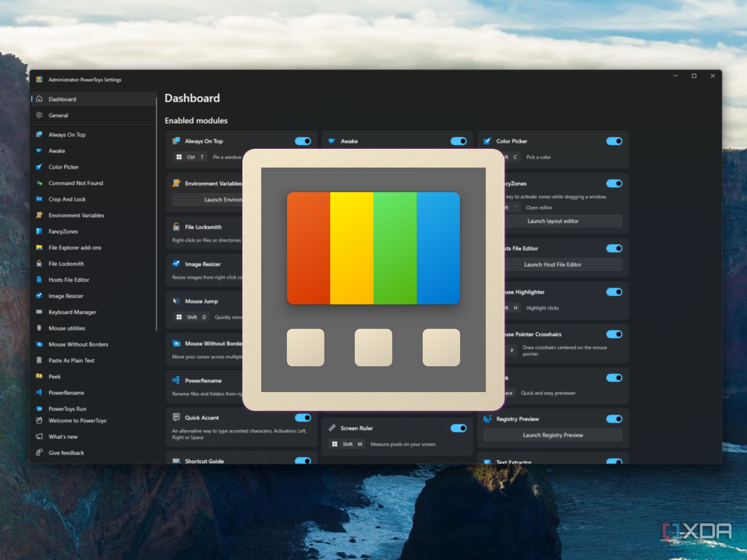747x560 pixels.
Task: Select the Paste As Plain Text sidebar icon
Action: click(x=39, y=360)
